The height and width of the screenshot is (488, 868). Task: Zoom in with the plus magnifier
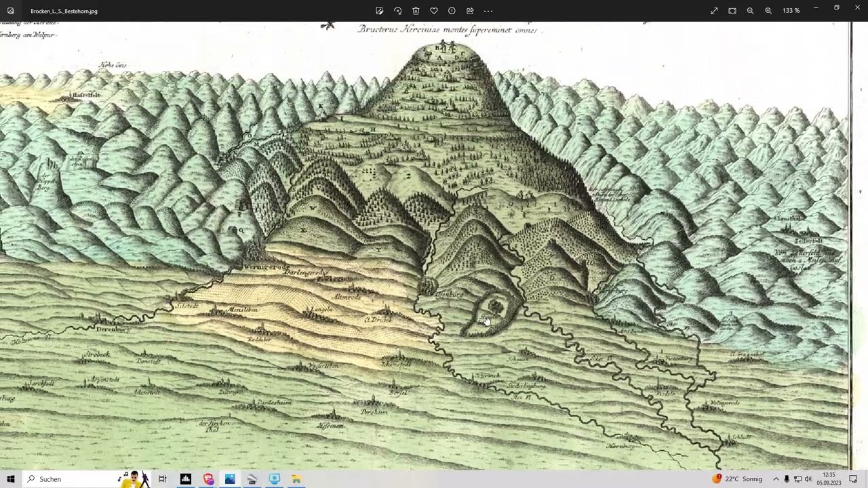[x=768, y=11]
